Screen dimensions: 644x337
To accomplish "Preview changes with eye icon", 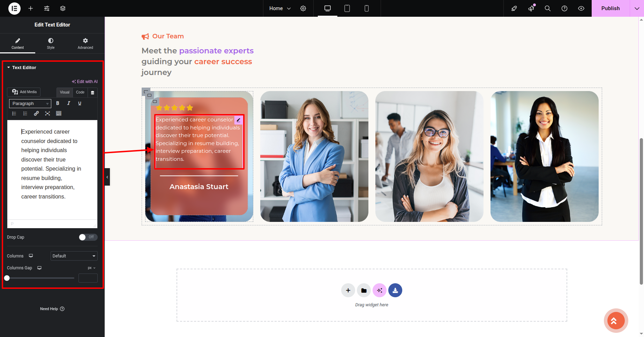I will pyautogui.click(x=581, y=8).
